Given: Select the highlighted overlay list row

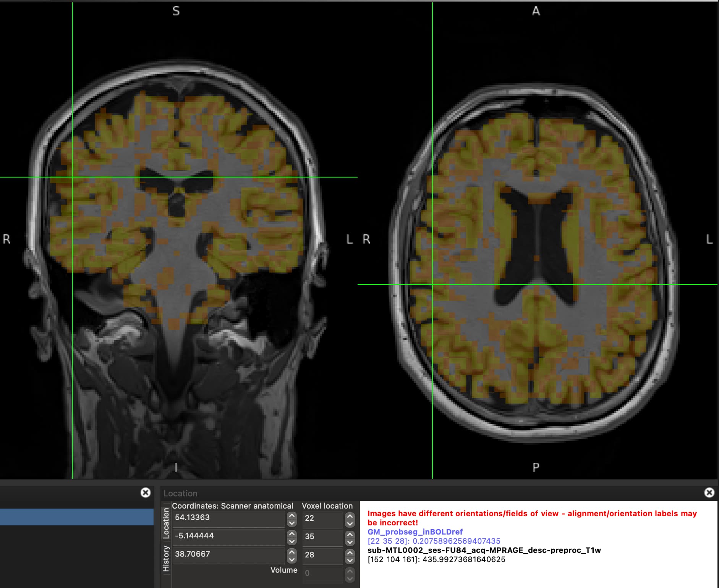Looking at the screenshot, I should 77,517.
